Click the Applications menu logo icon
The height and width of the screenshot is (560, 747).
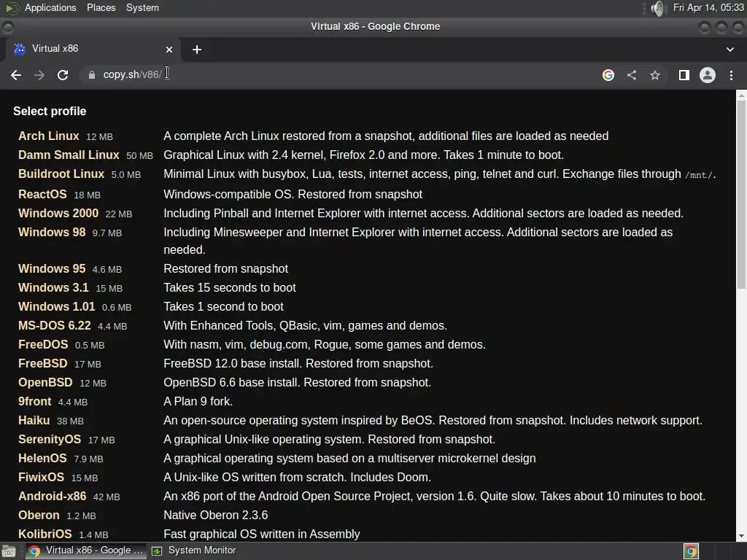pyautogui.click(x=12, y=8)
